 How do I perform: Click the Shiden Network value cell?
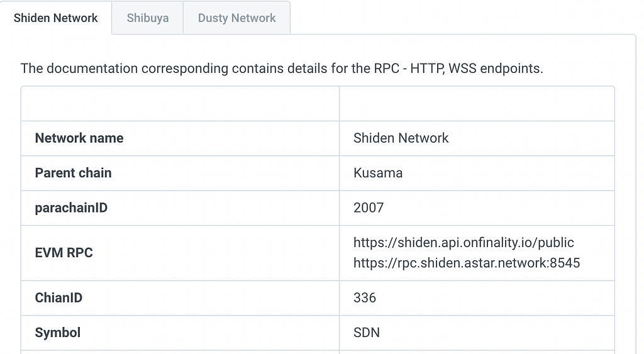[477, 138]
